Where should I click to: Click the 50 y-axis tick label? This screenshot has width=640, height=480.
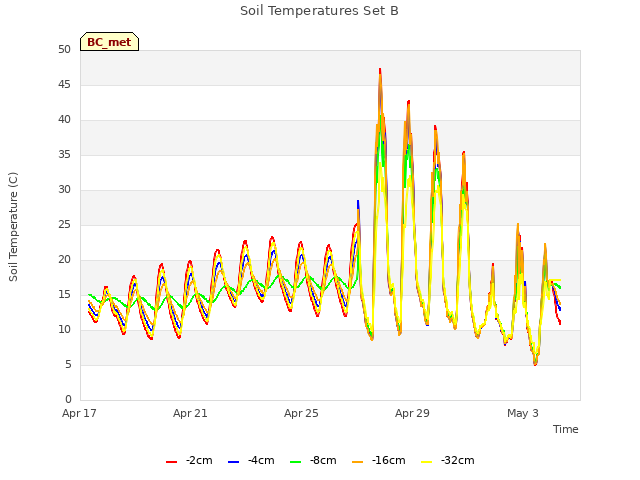pos(64,50)
